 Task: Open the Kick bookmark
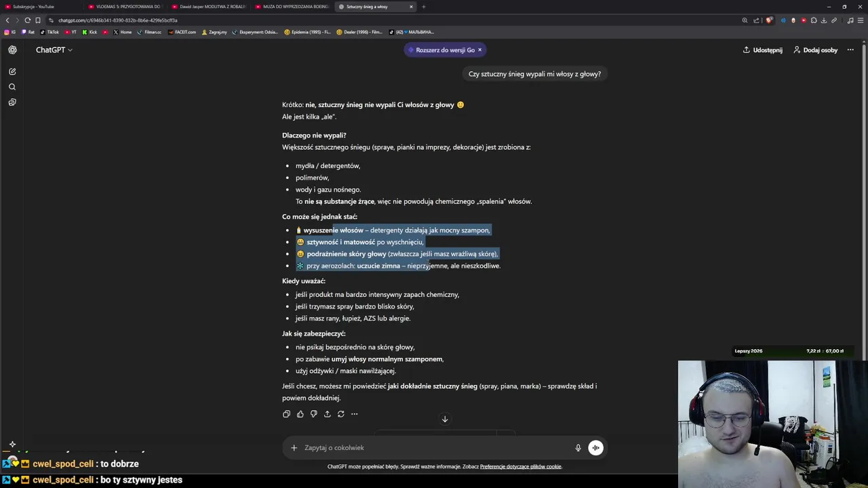90,32
